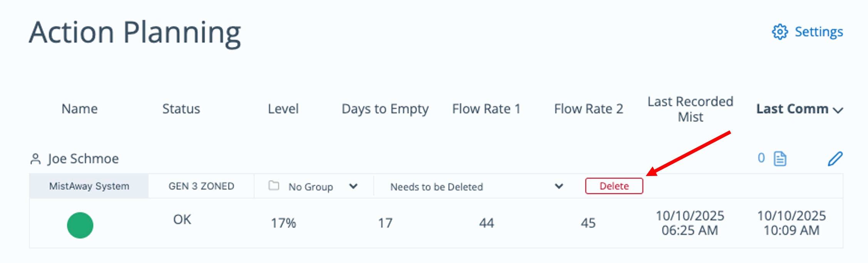Click the Settings gear icon
Screen dimensions: 868x263
pos(779,32)
